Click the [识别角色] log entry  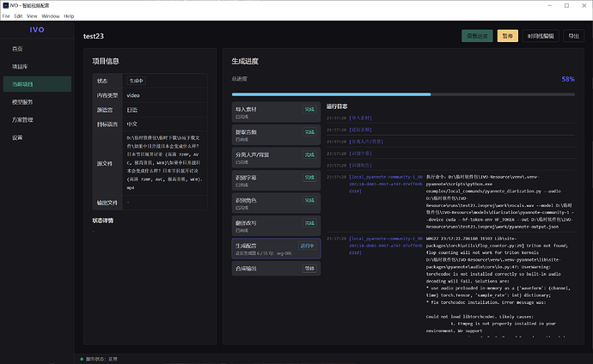click(360, 165)
